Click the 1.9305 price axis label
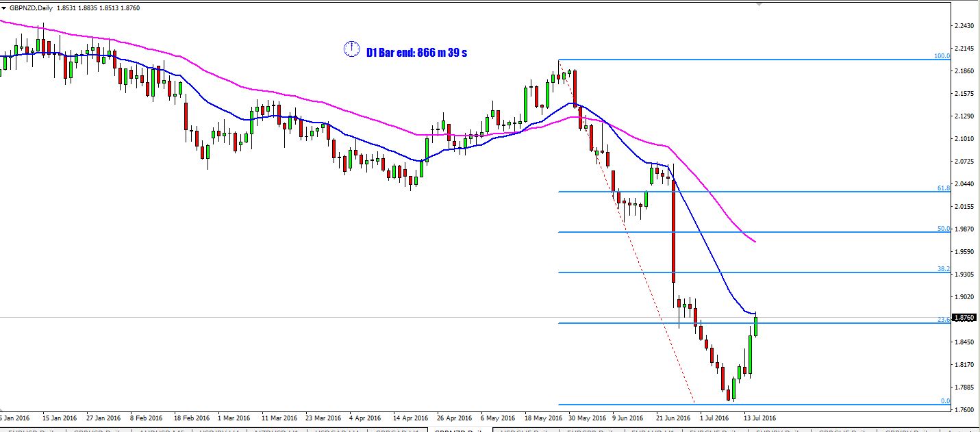Image resolution: width=980 pixels, height=432 pixels. point(964,274)
